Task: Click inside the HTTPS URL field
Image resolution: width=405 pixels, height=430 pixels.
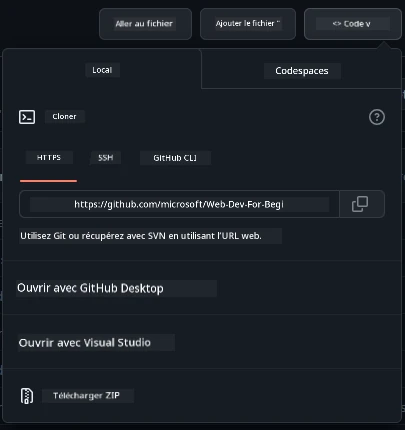Action: click(179, 204)
